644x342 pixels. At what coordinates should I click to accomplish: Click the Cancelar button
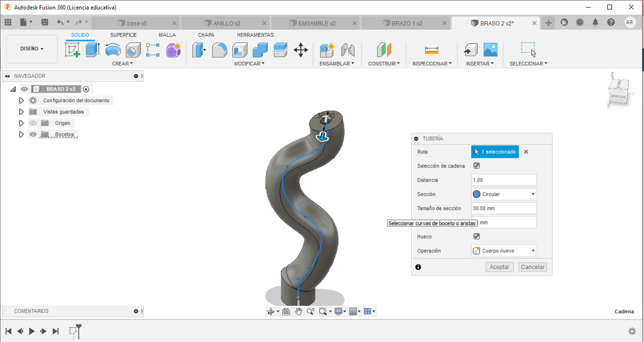[x=533, y=267]
